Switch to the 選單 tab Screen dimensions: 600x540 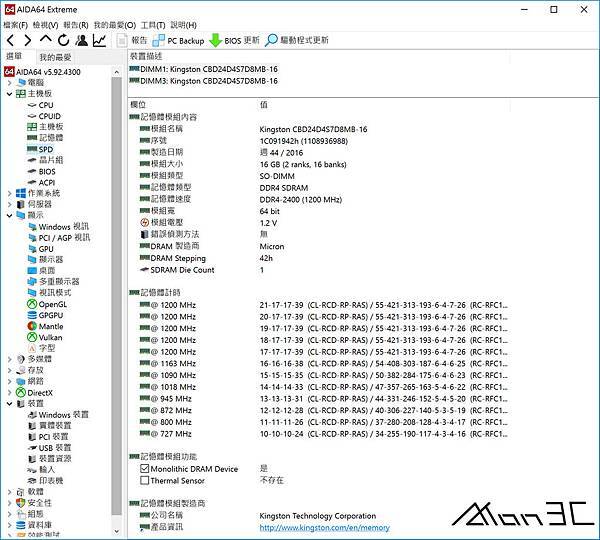point(15,57)
